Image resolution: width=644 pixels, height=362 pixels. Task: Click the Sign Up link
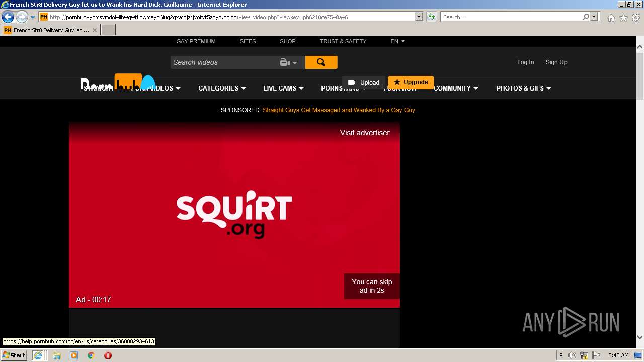[x=556, y=62]
